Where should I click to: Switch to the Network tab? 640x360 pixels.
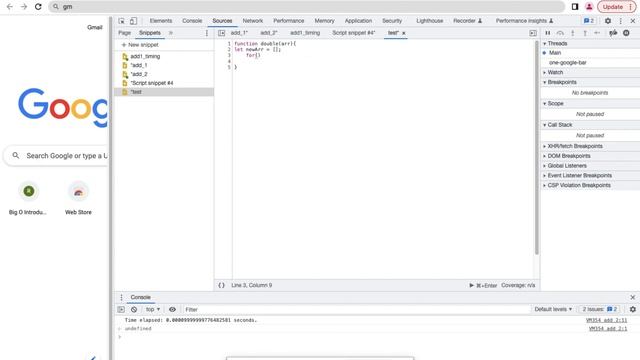tap(253, 21)
